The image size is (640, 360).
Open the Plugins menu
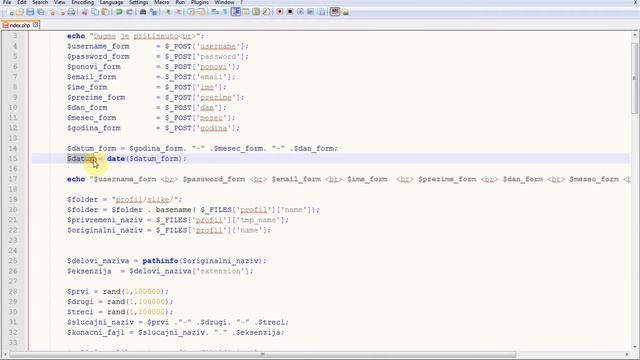(x=200, y=2)
